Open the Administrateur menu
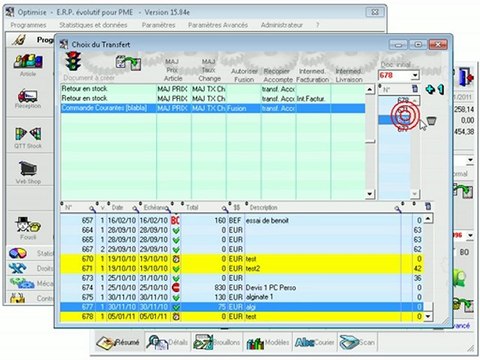Screen dimensions: 480x360 282,25
